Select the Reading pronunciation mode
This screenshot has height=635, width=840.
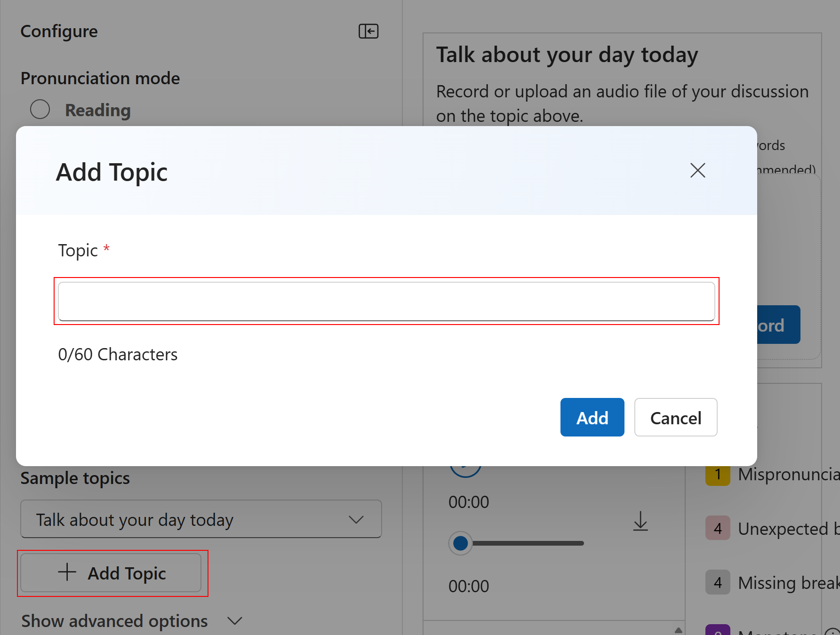40,109
